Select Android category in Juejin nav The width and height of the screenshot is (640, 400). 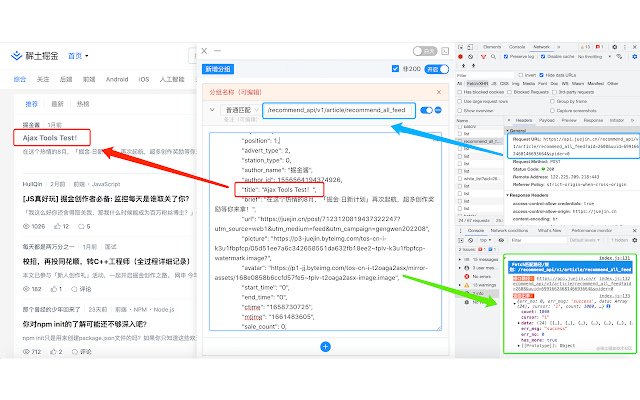tap(117, 79)
